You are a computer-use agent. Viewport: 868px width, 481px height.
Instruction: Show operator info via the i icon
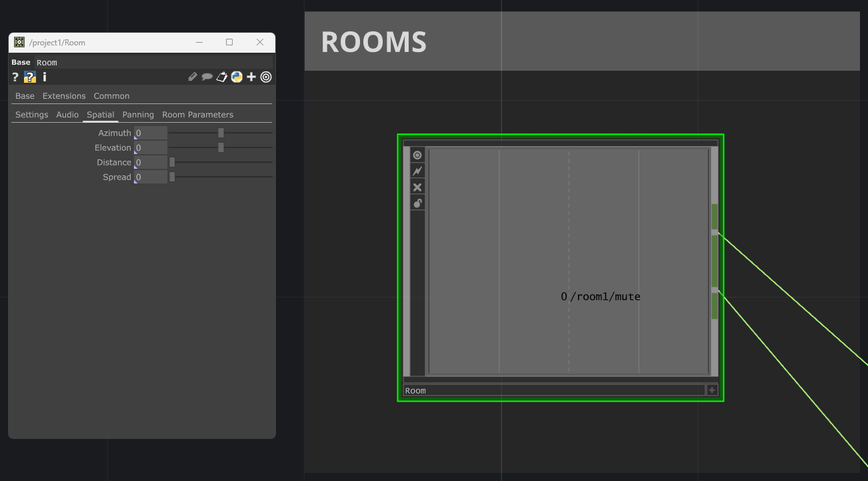coord(45,77)
